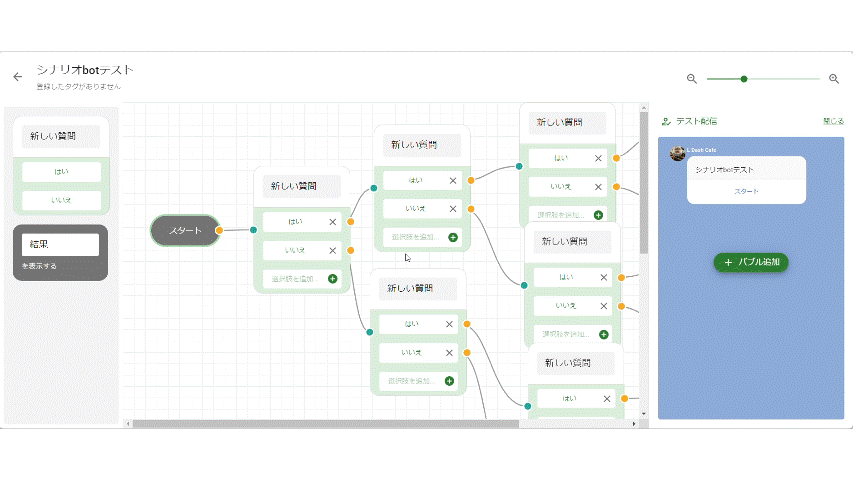Click スタート link in chat preview bubble
Viewport: 853px width, 480px height.
click(746, 191)
